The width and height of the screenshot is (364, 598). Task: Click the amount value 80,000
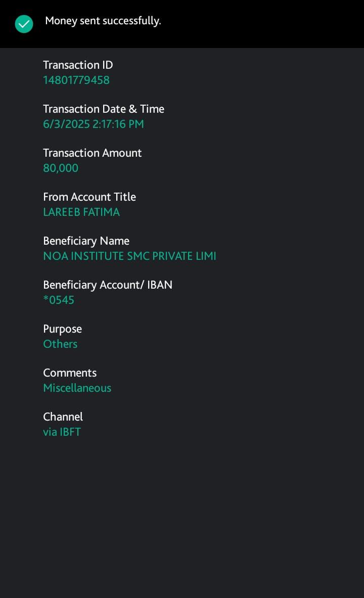point(61,168)
